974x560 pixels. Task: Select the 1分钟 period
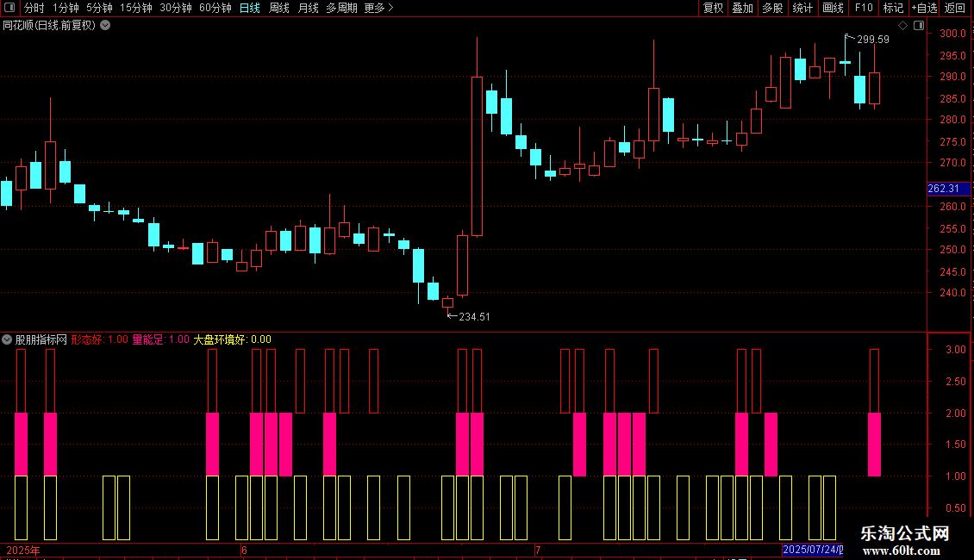[x=66, y=8]
